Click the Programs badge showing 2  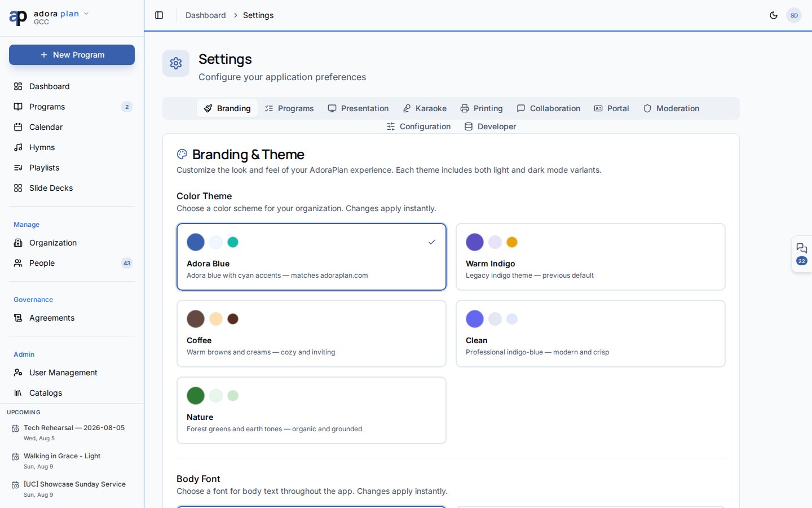point(127,107)
